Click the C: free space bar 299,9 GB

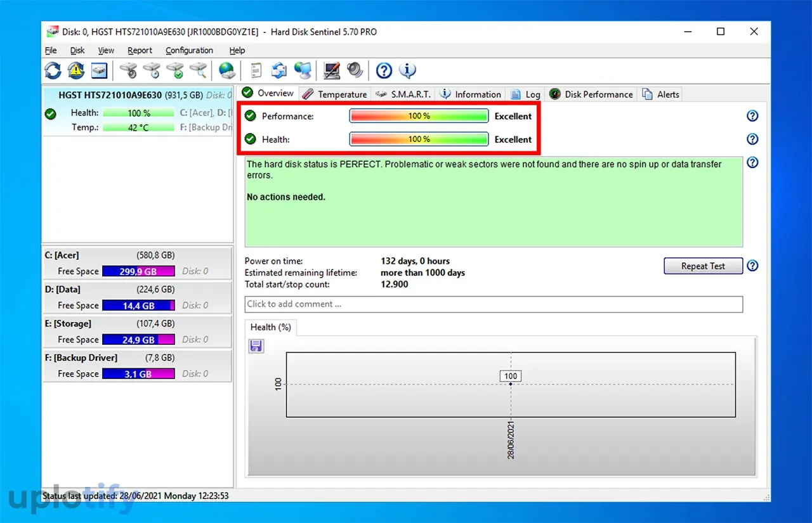138,271
